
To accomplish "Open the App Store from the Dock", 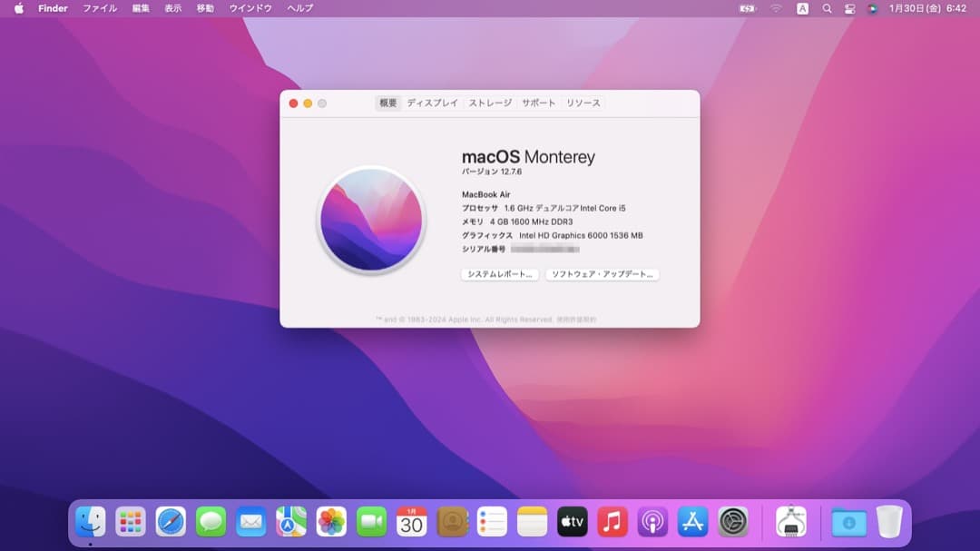I will coord(691,522).
